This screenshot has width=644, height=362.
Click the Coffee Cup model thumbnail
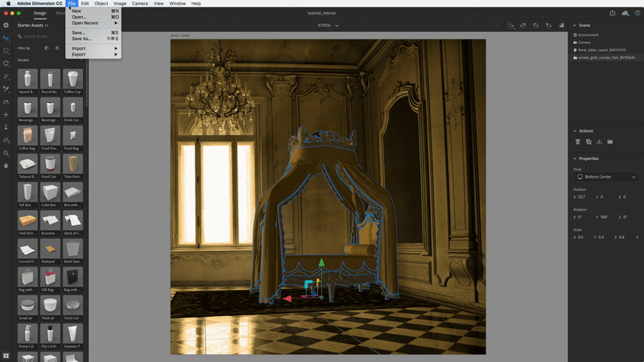72,80
